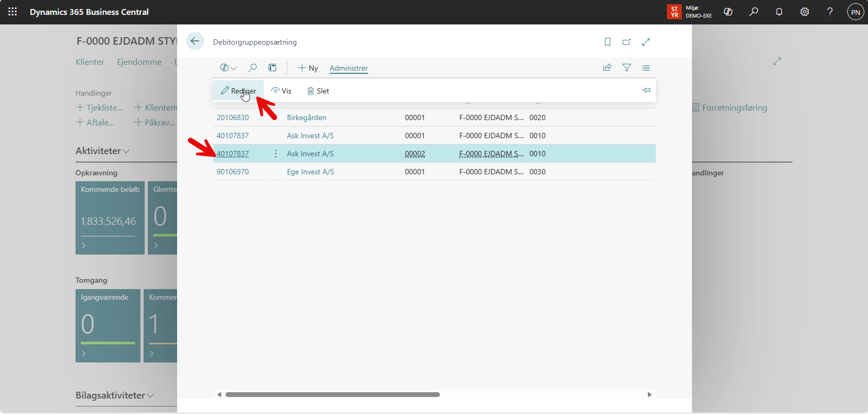Click the STYR environment badge

674,12
